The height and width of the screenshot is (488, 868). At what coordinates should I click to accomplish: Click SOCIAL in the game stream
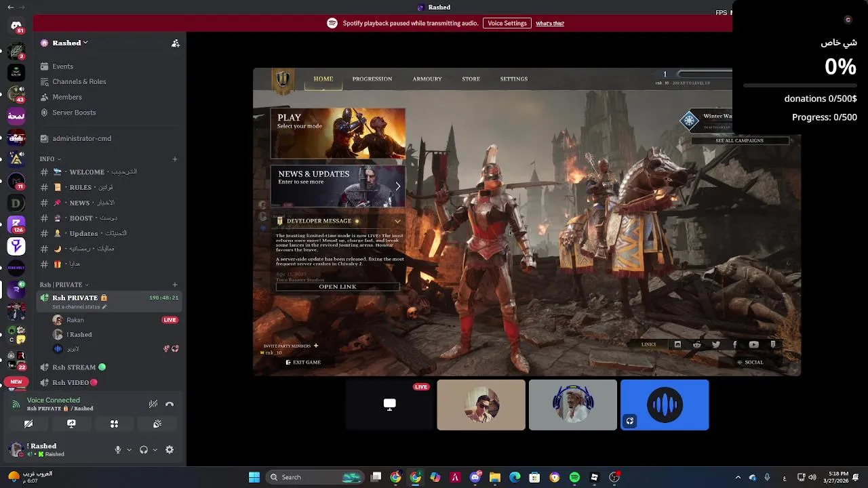click(x=750, y=363)
